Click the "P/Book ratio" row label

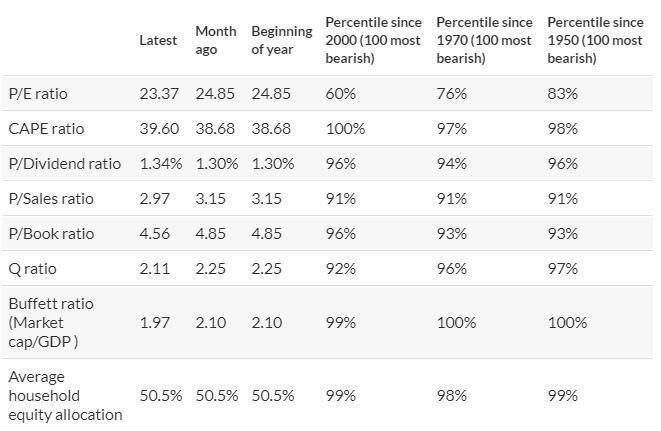pos(50,233)
